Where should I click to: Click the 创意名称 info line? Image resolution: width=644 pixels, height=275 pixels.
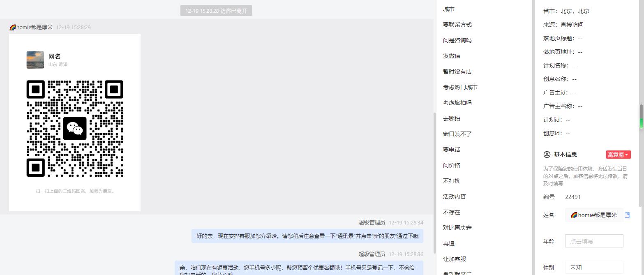[560, 79]
